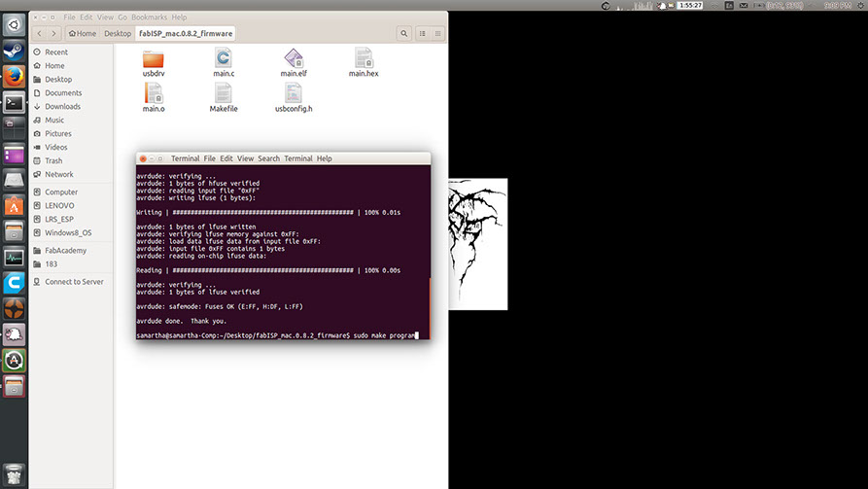Open the Files 'Bookmarks' menu
This screenshot has width=868, height=489.
pyautogui.click(x=149, y=17)
